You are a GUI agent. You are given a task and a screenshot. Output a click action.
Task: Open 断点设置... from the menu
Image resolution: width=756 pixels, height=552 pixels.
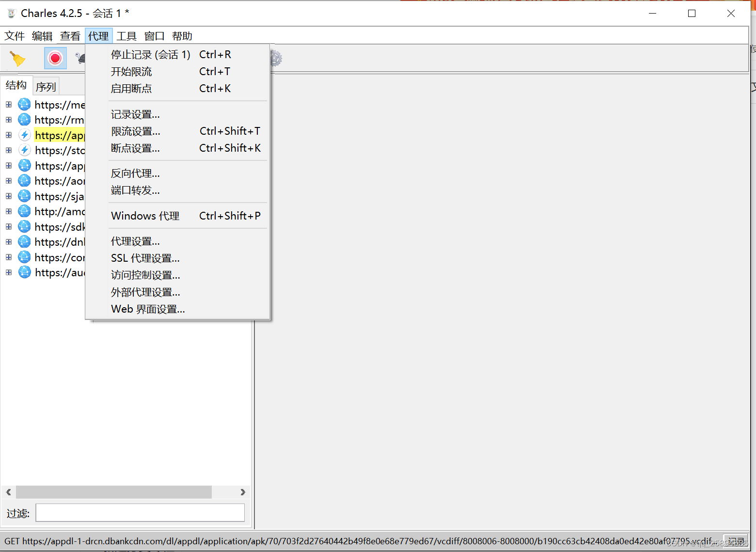pos(177,148)
